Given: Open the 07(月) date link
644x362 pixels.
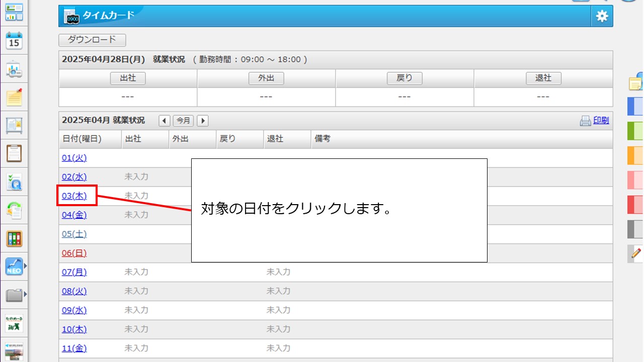Looking at the screenshot, I should [74, 272].
